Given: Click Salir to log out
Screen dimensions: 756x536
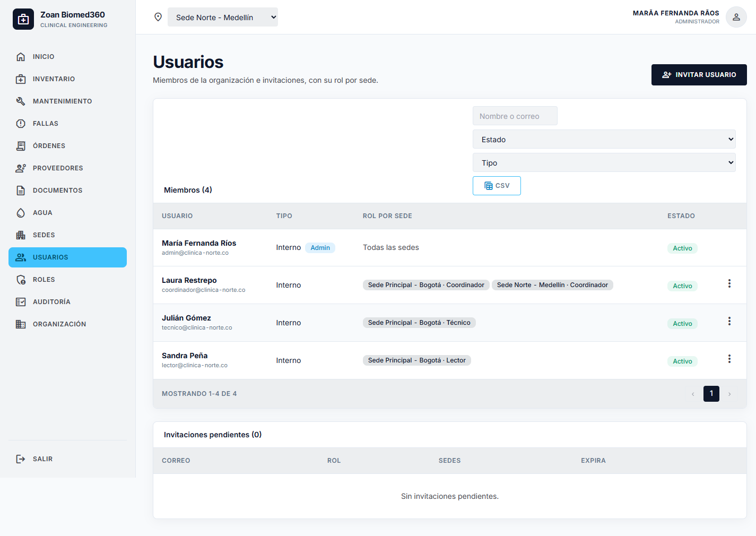Looking at the screenshot, I should (x=67, y=459).
